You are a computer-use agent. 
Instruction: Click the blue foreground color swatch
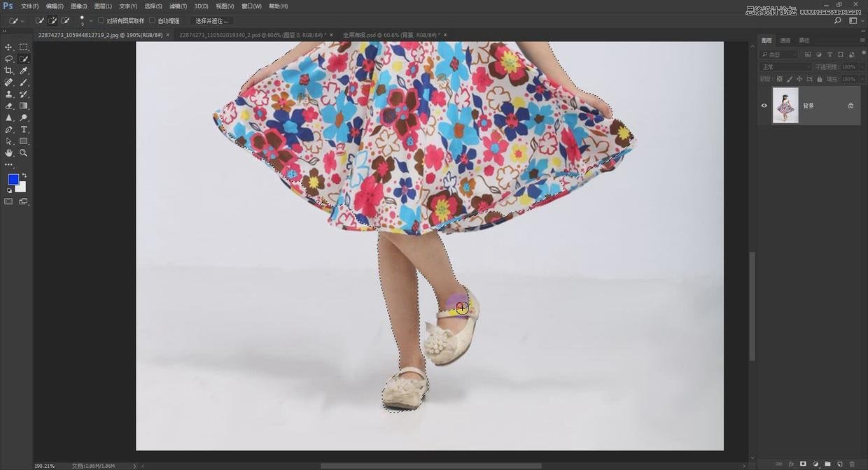tap(13, 179)
